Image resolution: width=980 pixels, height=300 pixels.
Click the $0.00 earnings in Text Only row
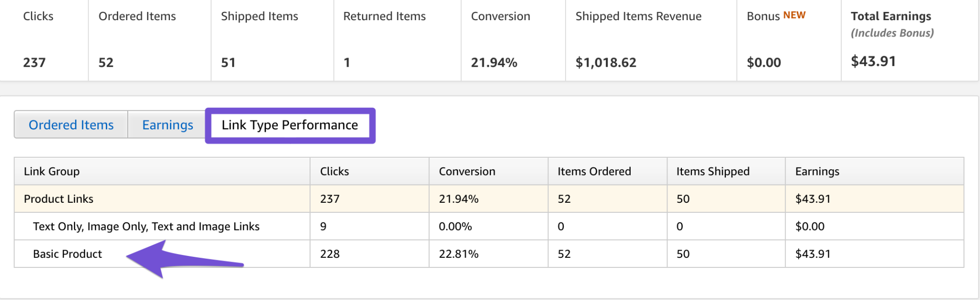tap(810, 226)
